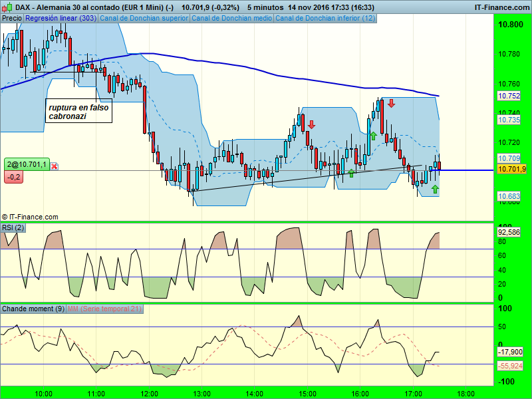Open MM (Serie temporal 21) label
Viewport: 532px width, 399px height.
104,309
